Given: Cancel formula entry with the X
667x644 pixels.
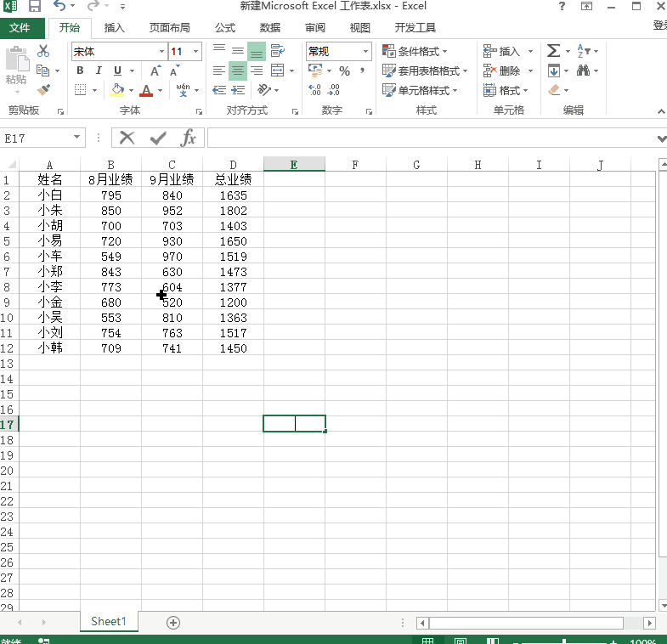Looking at the screenshot, I should click(127, 138).
